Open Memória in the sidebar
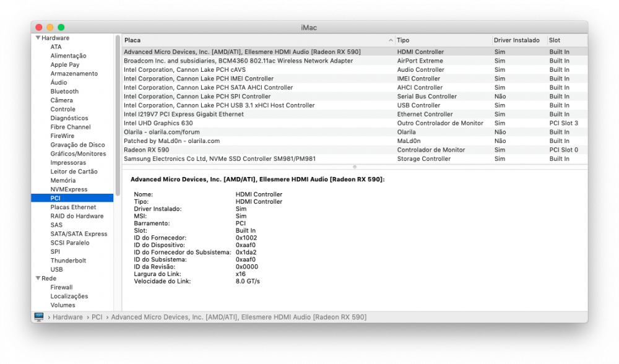 [63, 180]
